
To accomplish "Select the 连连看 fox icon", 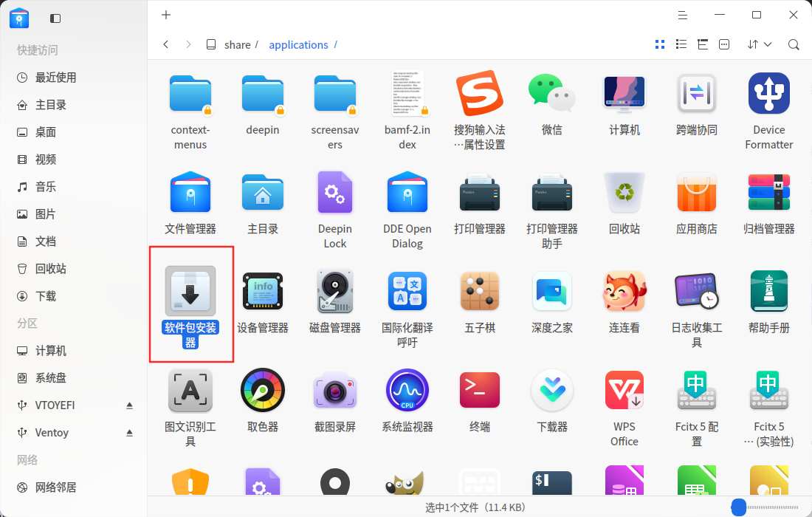I will 624,291.
